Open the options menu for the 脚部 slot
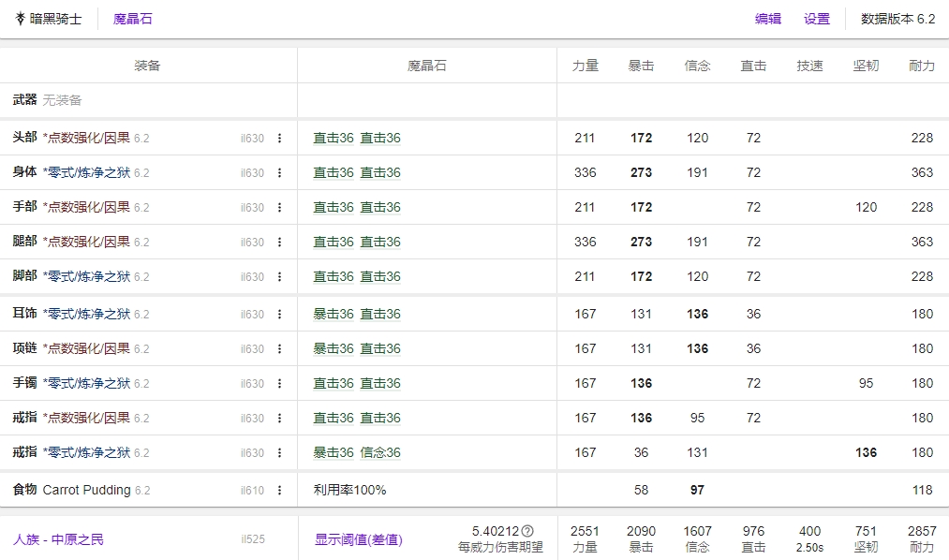949x560 pixels. click(278, 277)
